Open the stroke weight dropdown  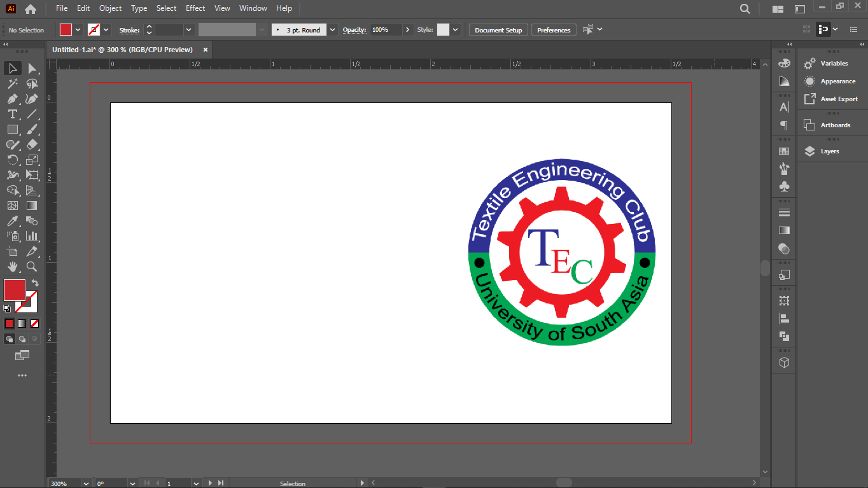[x=188, y=30]
